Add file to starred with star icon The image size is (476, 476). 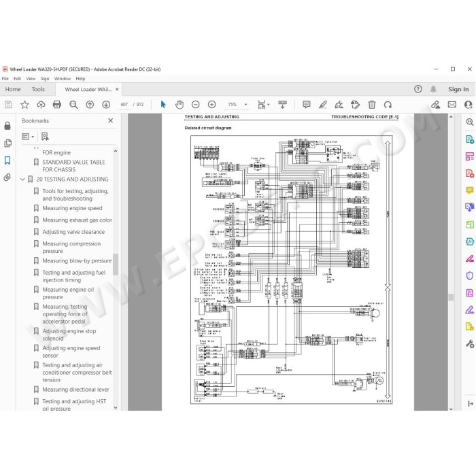[x=24, y=105]
